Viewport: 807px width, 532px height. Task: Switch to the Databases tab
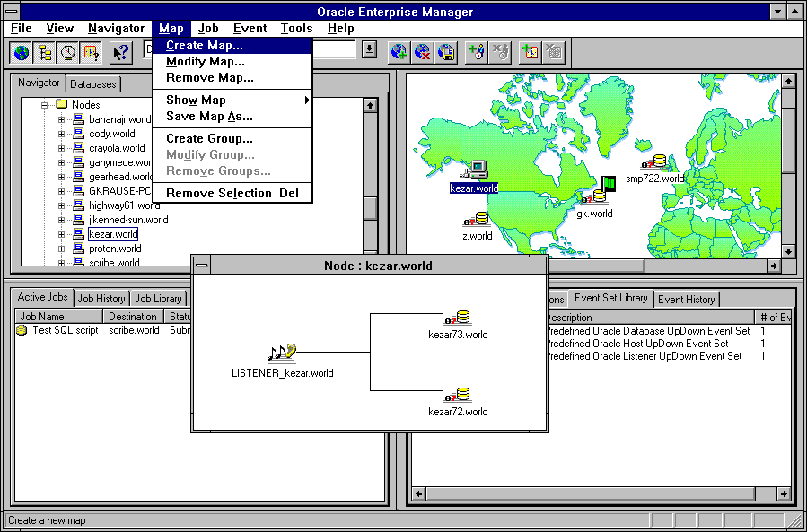pyautogui.click(x=93, y=84)
